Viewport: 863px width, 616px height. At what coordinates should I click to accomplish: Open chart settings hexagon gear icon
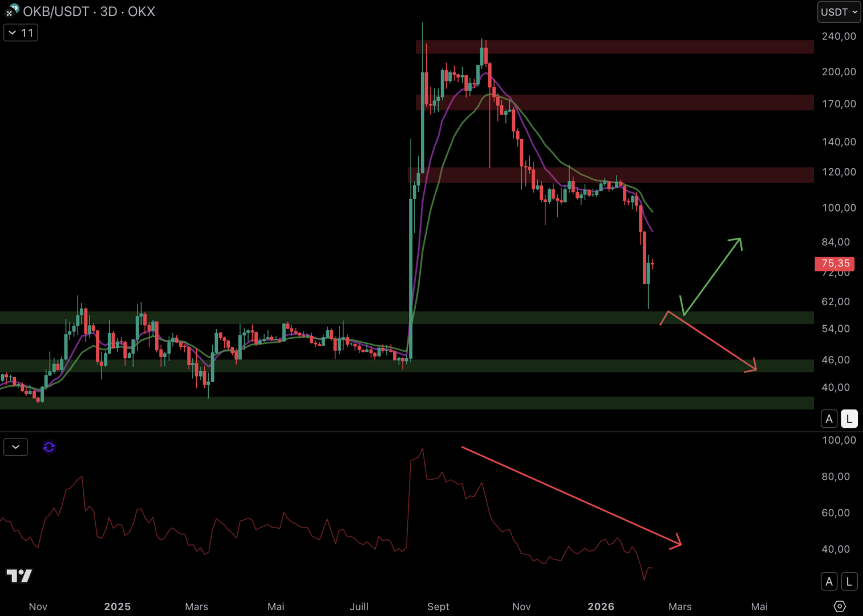839,606
